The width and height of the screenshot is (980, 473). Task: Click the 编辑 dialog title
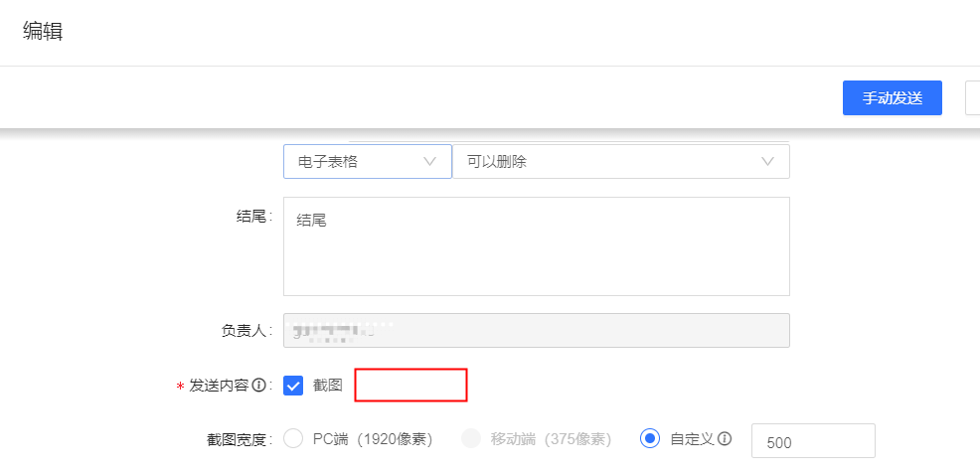(43, 32)
